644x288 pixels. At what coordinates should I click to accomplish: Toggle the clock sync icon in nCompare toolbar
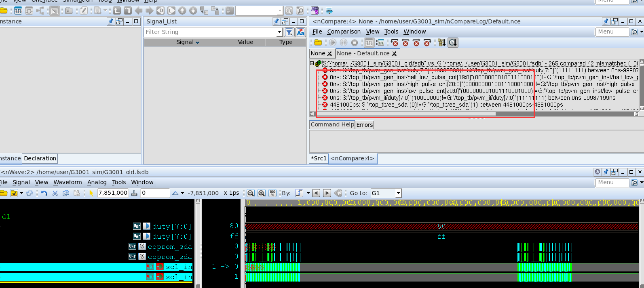click(x=453, y=42)
